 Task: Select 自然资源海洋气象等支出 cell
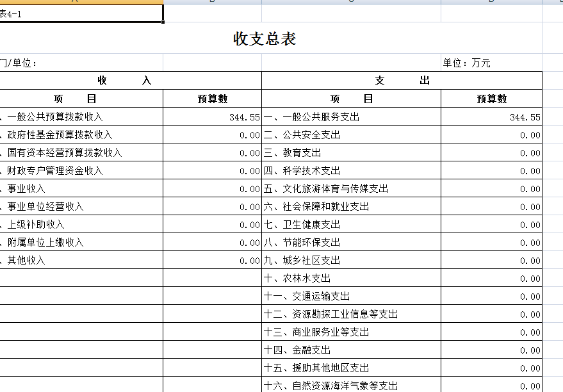tap(352, 385)
